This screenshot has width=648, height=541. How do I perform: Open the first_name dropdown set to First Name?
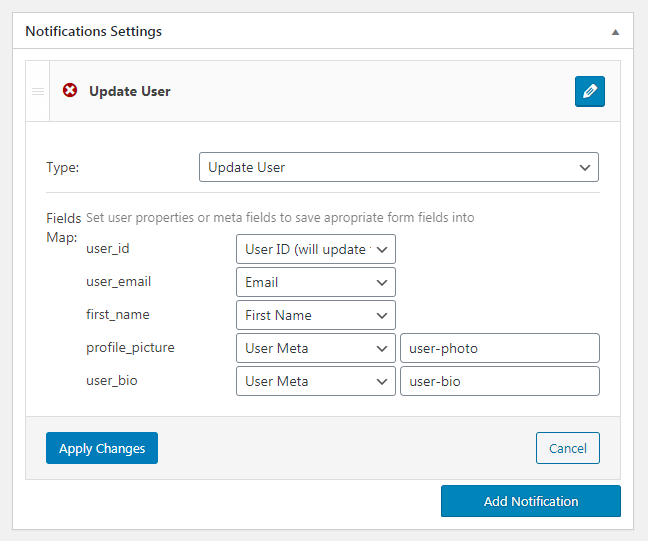point(315,315)
